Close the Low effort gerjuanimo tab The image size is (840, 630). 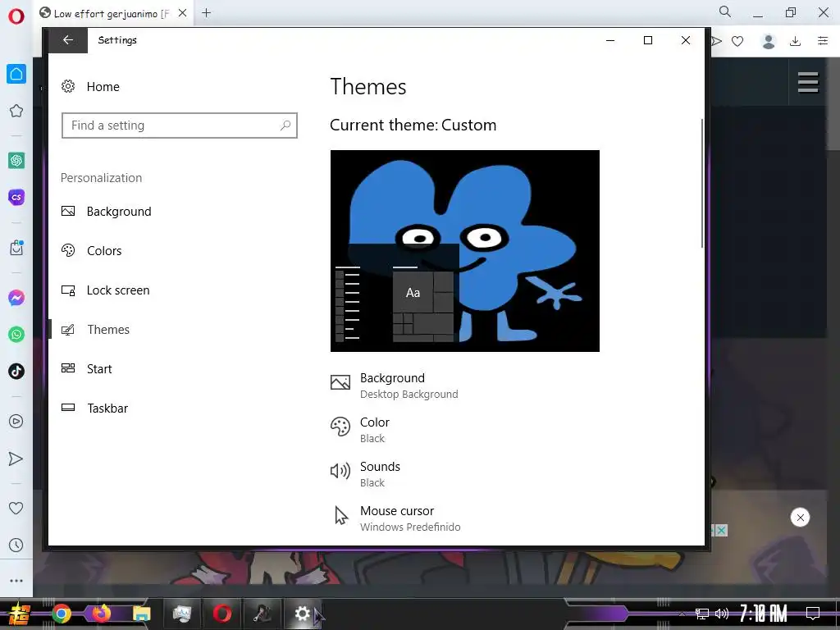183,13
